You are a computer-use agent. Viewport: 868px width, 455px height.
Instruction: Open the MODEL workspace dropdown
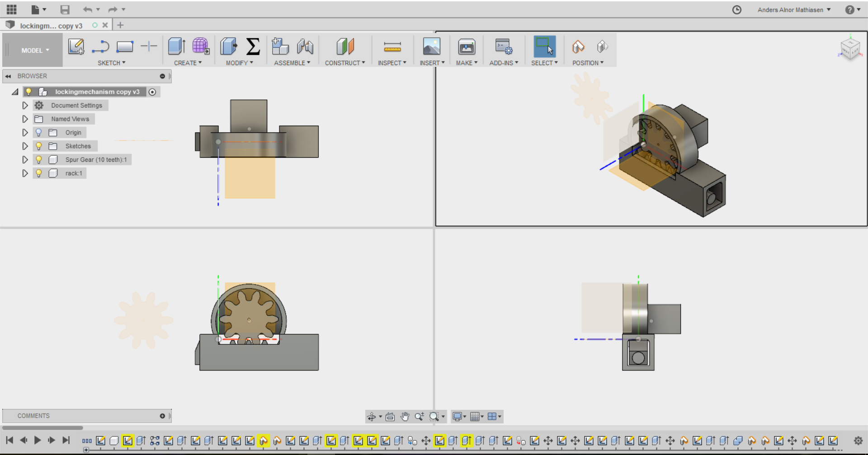click(x=35, y=50)
